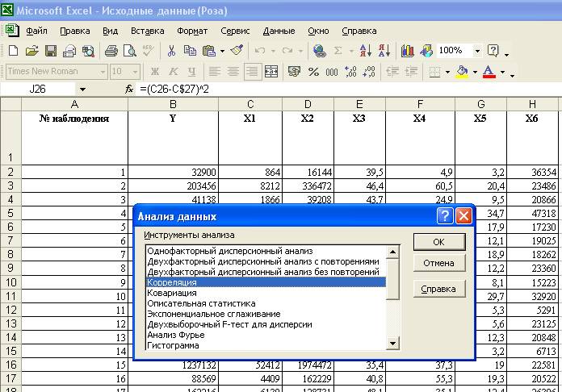Center text alignment
The image size is (562, 392).
[x=233, y=72]
